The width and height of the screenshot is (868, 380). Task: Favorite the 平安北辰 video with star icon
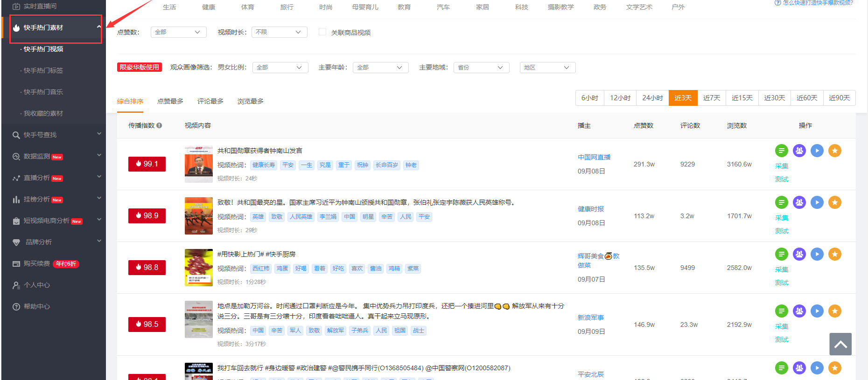[835, 368]
